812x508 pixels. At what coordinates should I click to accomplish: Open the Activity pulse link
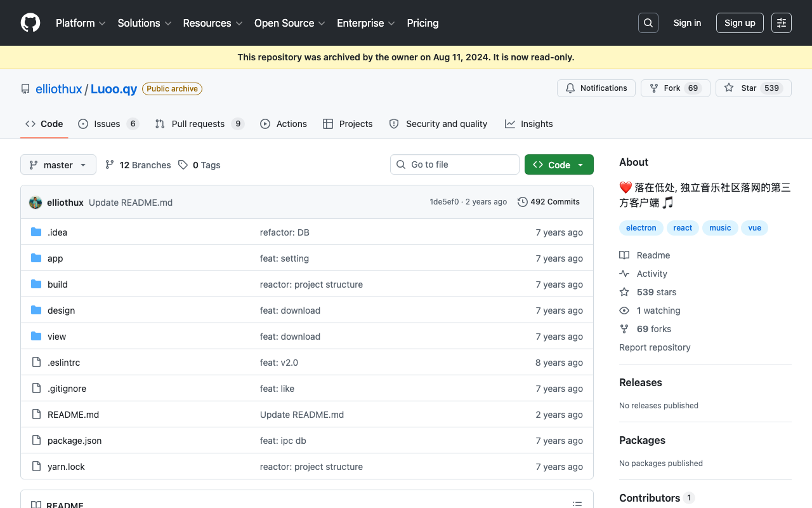point(643,274)
